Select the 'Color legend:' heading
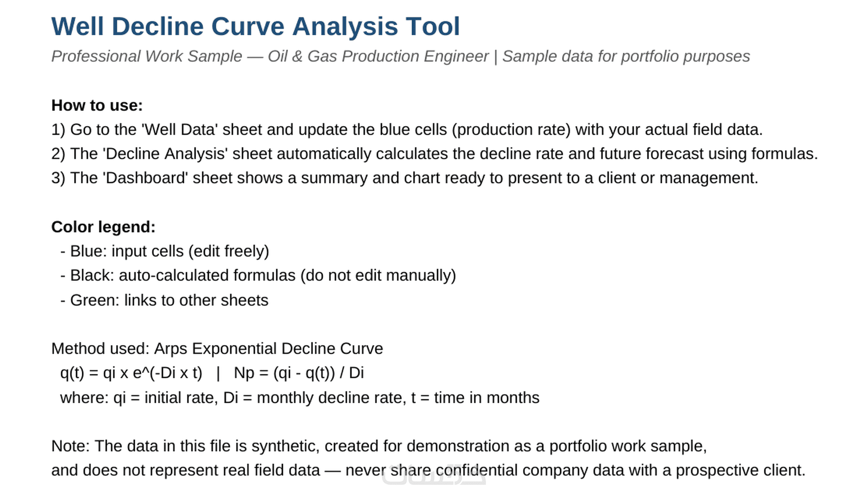The width and height of the screenshot is (868, 495). [x=103, y=227]
